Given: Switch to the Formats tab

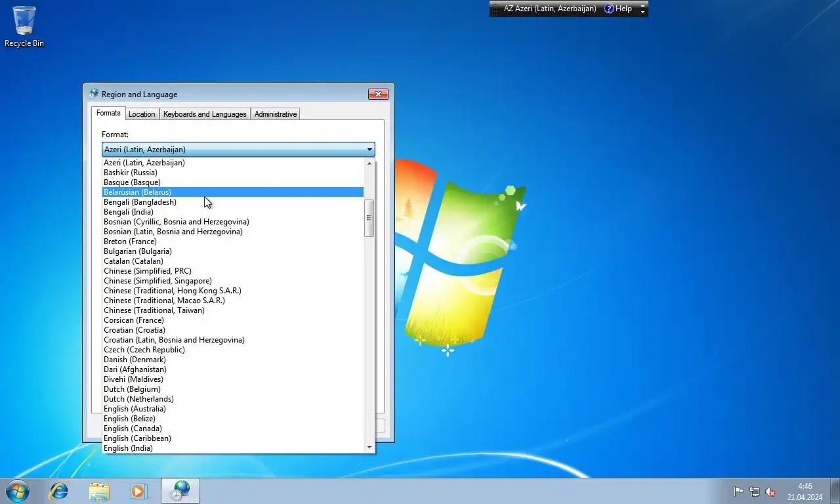Looking at the screenshot, I should 108,113.
